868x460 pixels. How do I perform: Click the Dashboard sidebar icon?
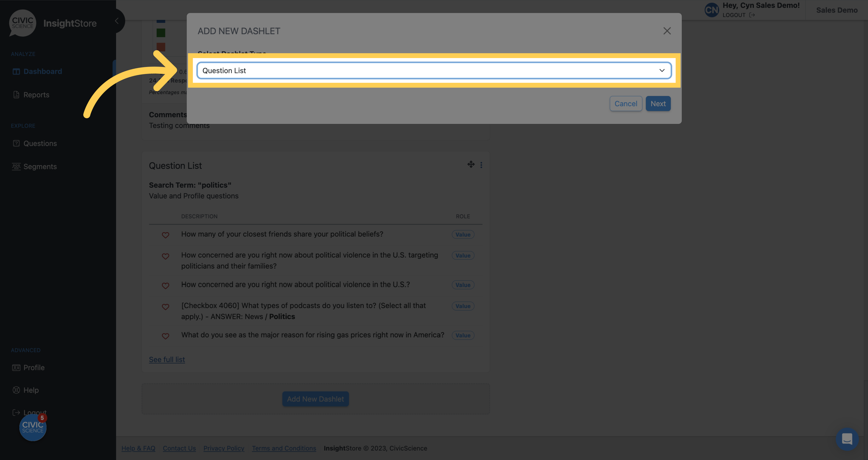(16, 71)
